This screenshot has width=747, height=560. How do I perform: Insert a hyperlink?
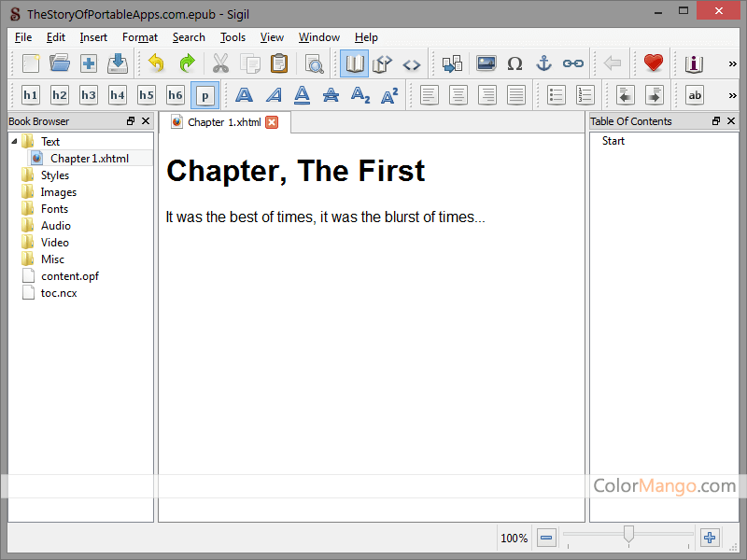(572, 63)
